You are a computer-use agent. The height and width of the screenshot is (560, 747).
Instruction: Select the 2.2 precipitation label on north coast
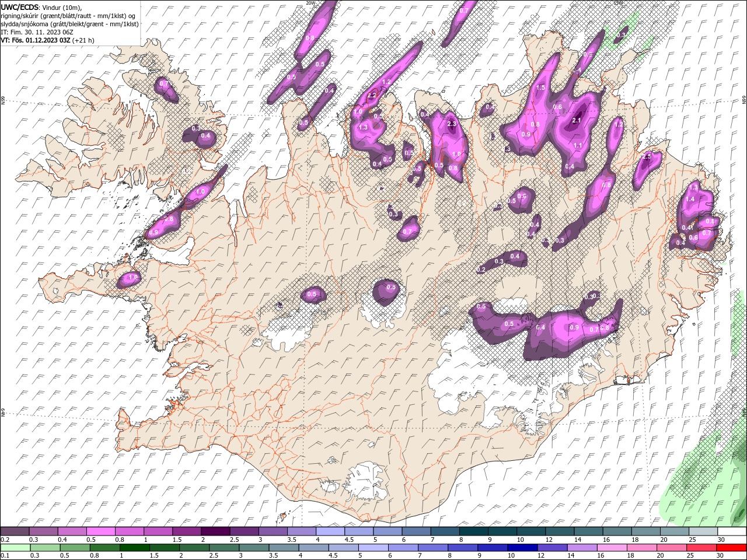[372, 95]
